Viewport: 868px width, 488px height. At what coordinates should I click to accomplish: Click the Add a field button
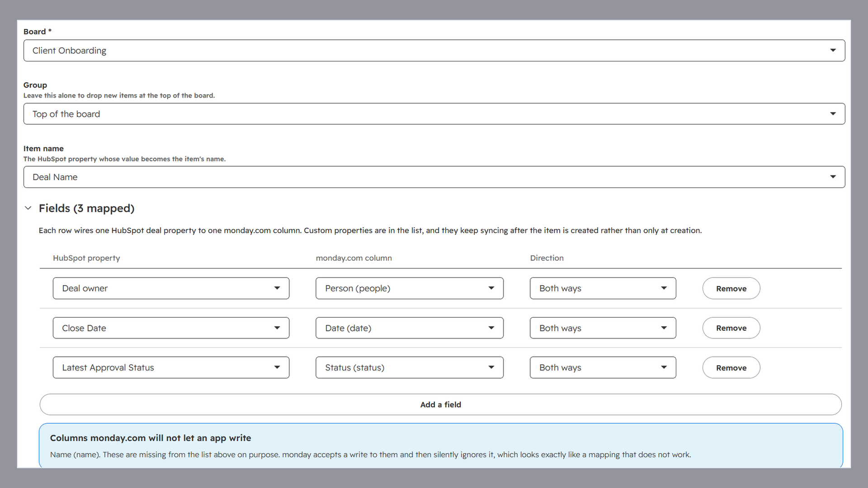pyautogui.click(x=441, y=404)
